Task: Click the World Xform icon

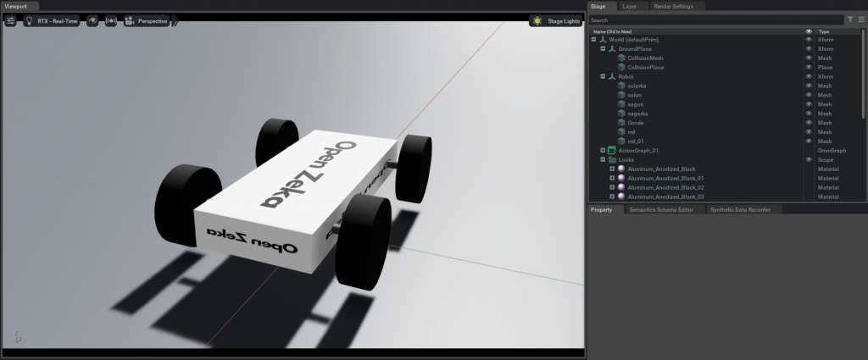Action: [603, 40]
